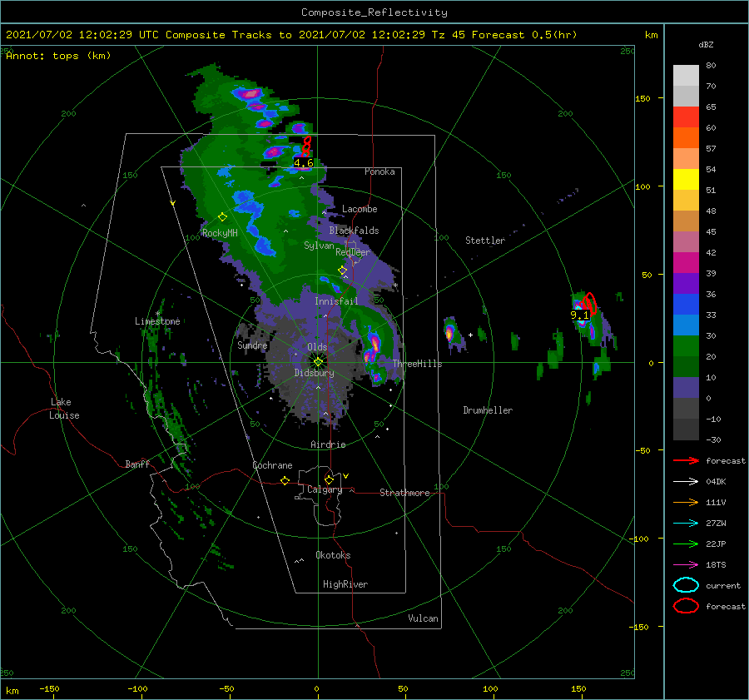Click the Banff location label

137,464
